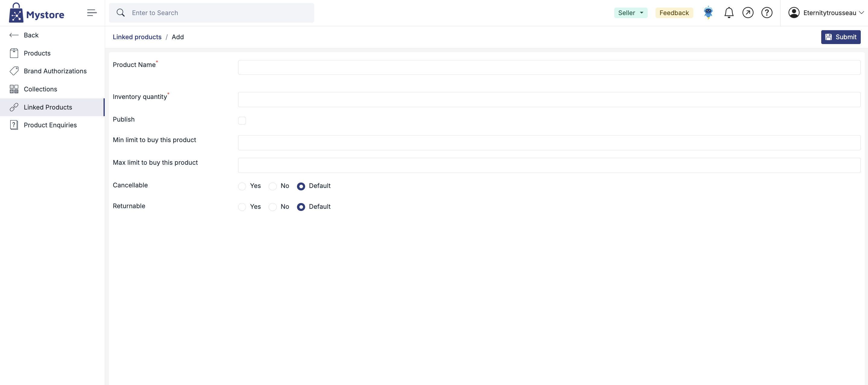Go to Brand Authorizations in sidebar

pyautogui.click(x=55, y=71)
